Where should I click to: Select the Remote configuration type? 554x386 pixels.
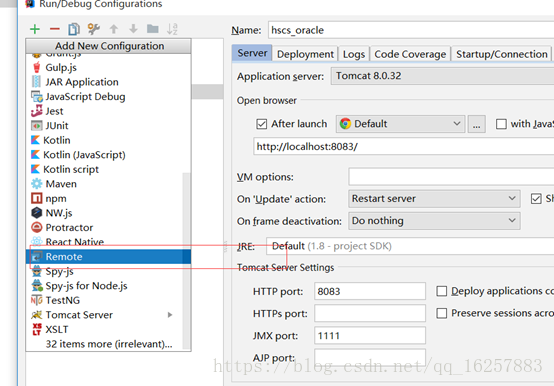[108, 257]
